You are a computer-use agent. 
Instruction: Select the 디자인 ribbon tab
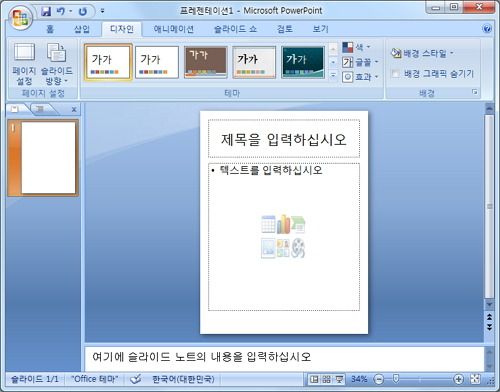click(122, 29)
